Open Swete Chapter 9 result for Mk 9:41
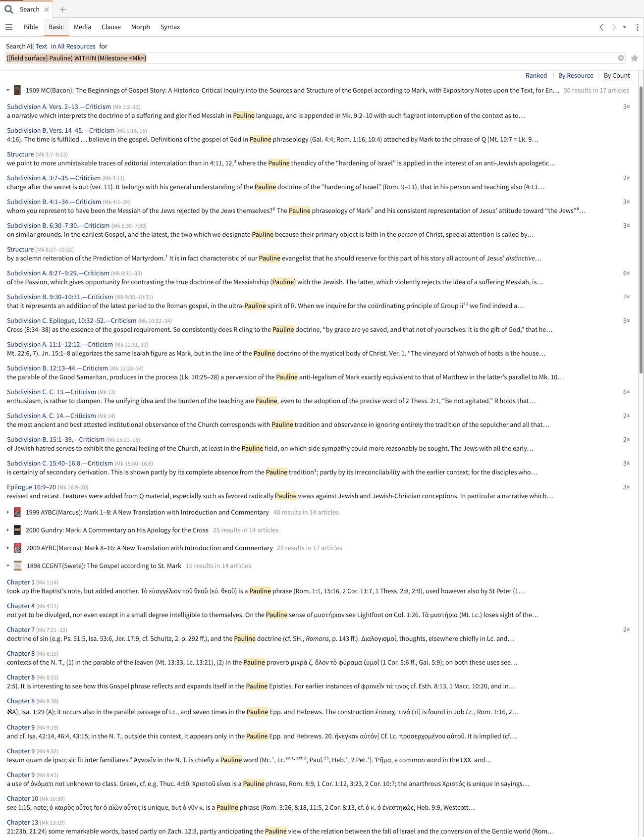Image resolution: width=644 pixels, height=837 pixels. tap(21, 775)
